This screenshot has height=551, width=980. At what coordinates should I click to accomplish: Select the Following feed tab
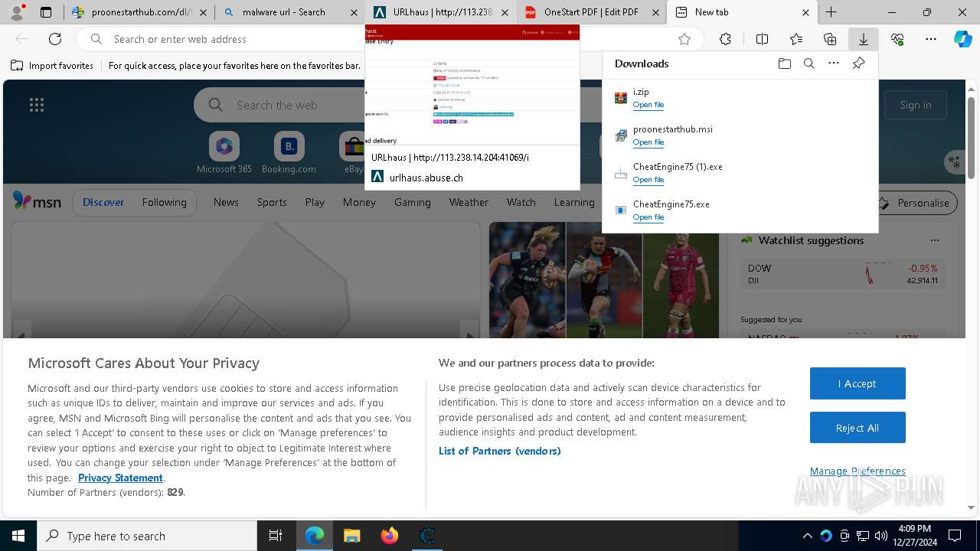[164, 202]
